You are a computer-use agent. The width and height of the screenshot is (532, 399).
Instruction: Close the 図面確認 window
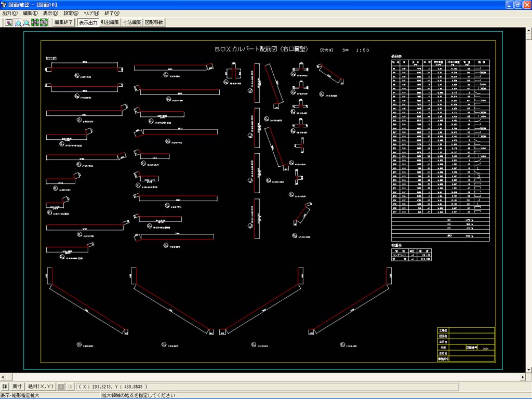point(527,5)
